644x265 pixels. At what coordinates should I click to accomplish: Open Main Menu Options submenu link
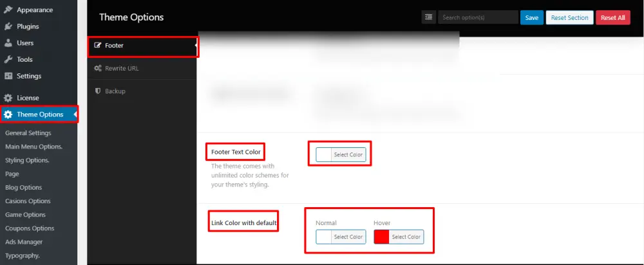tap(33, 147)
